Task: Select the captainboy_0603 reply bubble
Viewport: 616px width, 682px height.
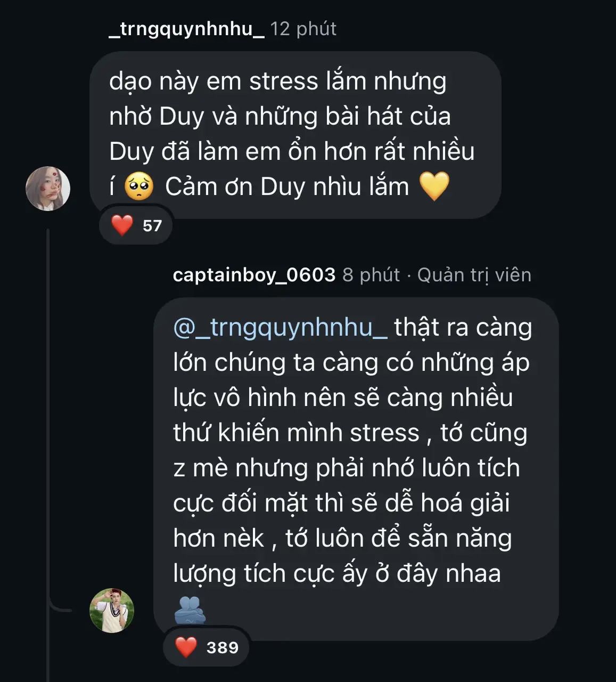Action: point(356,469)
